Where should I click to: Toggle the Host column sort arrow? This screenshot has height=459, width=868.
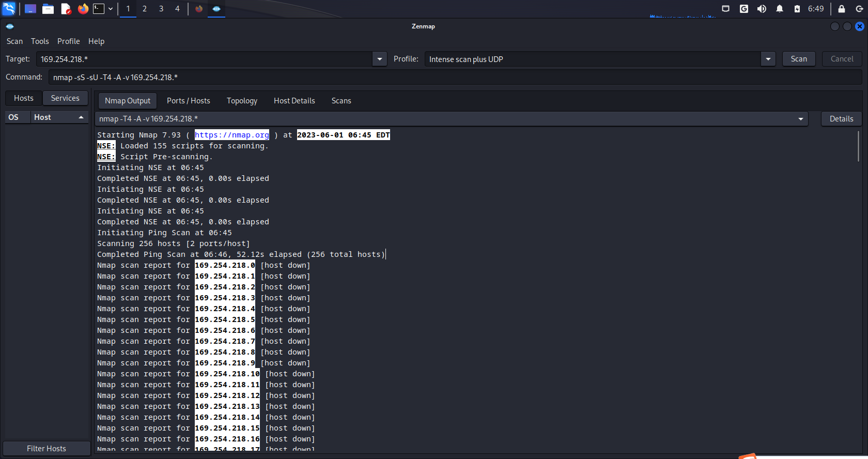click(x=81, y=117)
